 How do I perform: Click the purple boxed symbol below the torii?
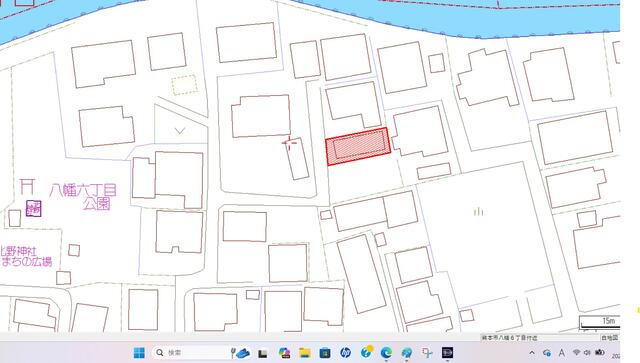[33, 208]
